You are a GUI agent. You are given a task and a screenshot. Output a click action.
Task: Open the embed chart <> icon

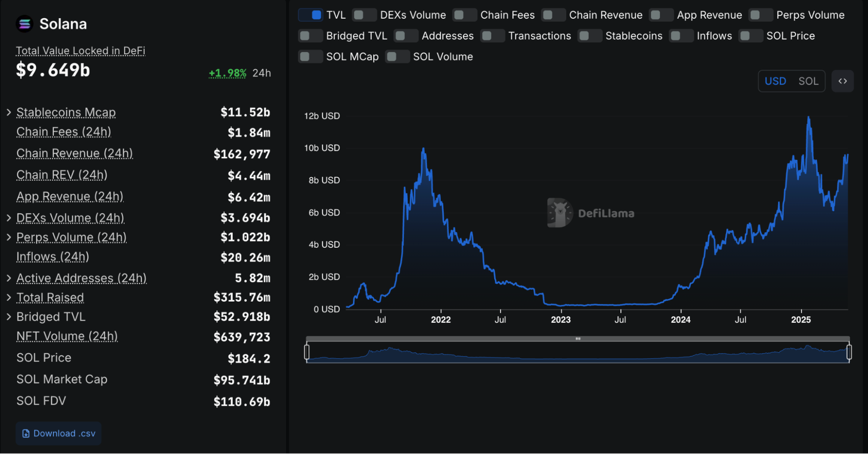tap(842, 81)
